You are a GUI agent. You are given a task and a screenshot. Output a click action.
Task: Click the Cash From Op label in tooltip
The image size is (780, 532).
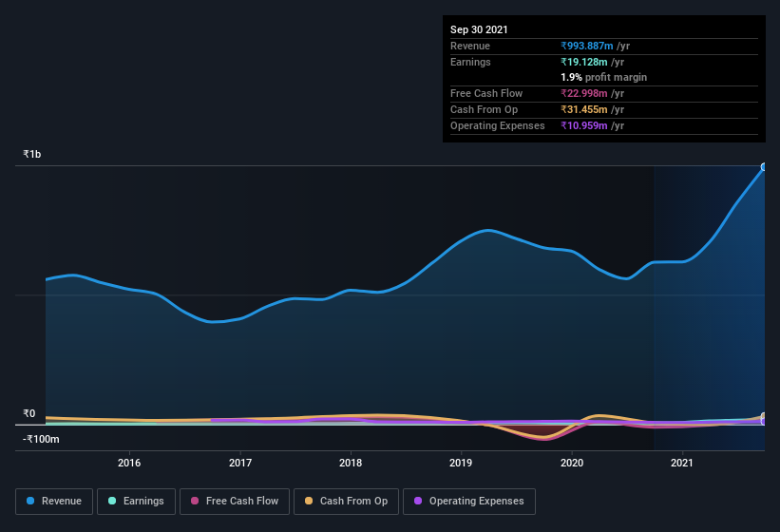point(484,109)
